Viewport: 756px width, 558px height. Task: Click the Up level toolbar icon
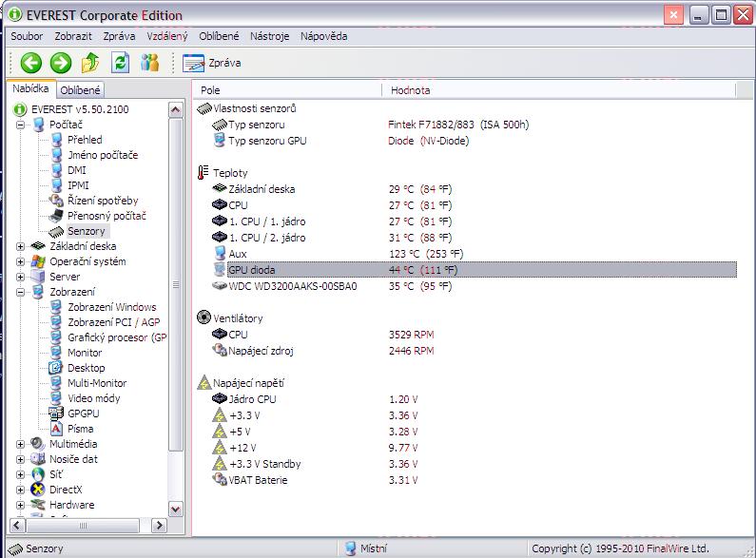coord(90,63)
